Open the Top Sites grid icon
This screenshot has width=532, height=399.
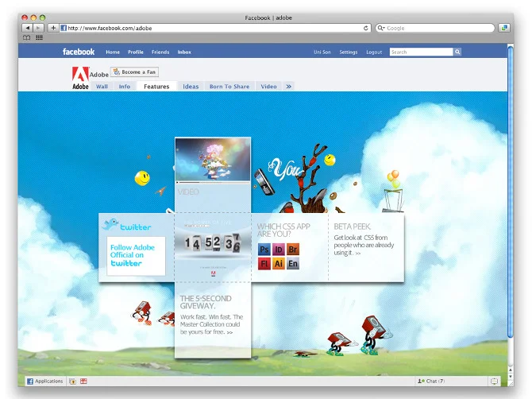click(x=39, y=37)
